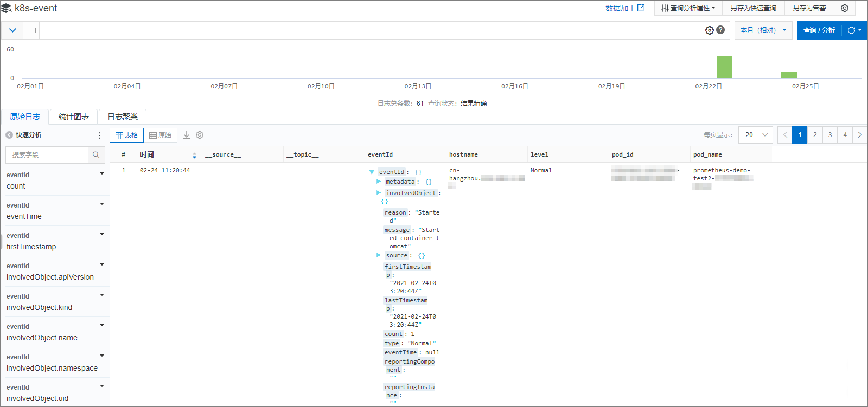Go to the previous page arrow
Viewport: 868px width, 407px height.
coord(785,135)
